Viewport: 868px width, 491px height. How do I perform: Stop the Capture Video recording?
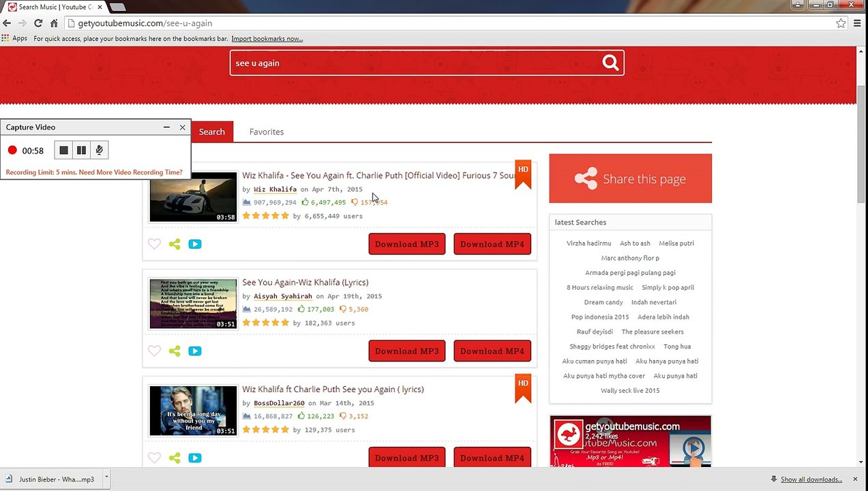[63, 150]
